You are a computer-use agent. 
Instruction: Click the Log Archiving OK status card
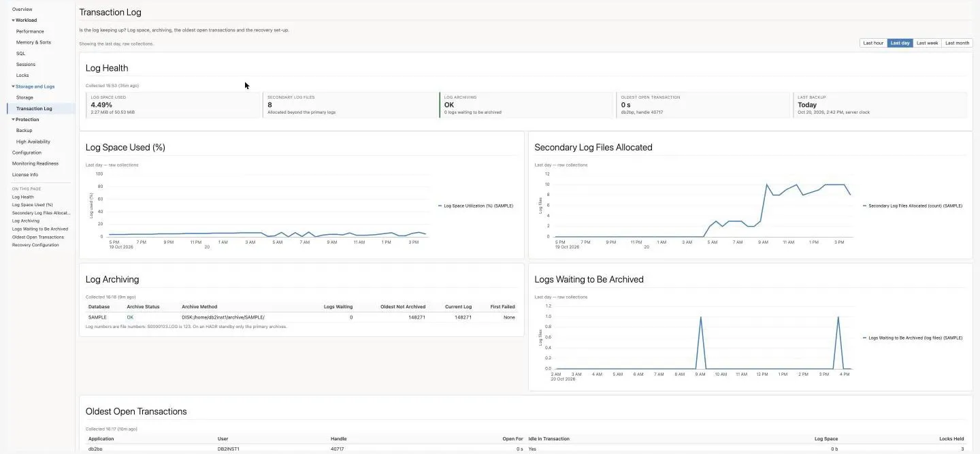527,105
